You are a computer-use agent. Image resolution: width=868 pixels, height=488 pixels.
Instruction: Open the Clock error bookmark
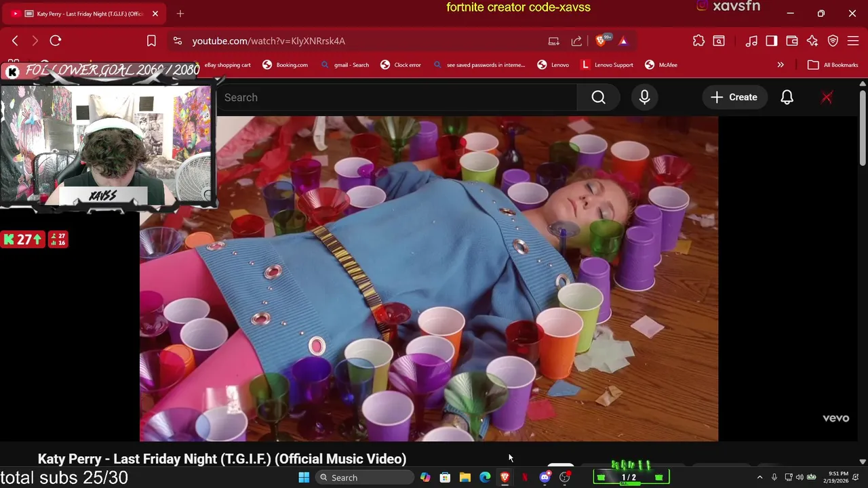coord(401,65)
